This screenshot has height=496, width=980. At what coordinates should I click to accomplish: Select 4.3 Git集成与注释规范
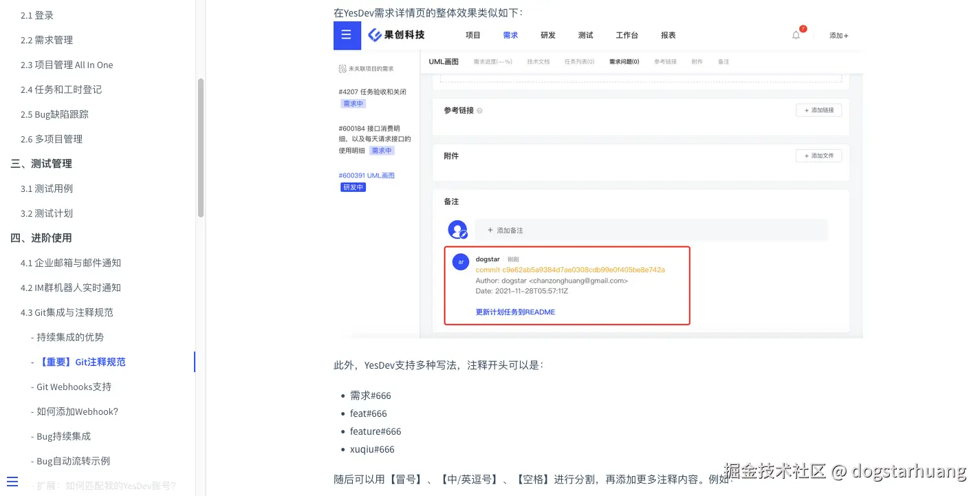click(67, 312)
